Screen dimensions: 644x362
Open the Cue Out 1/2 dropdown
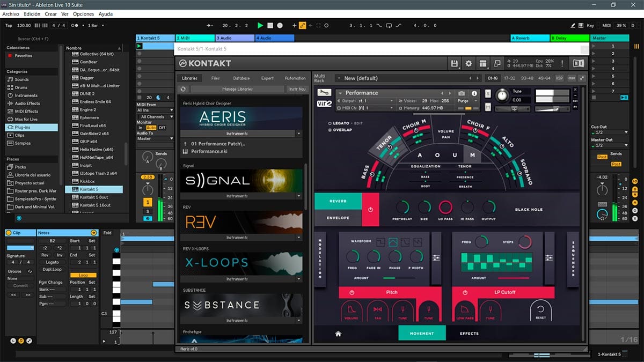point(610,132)
